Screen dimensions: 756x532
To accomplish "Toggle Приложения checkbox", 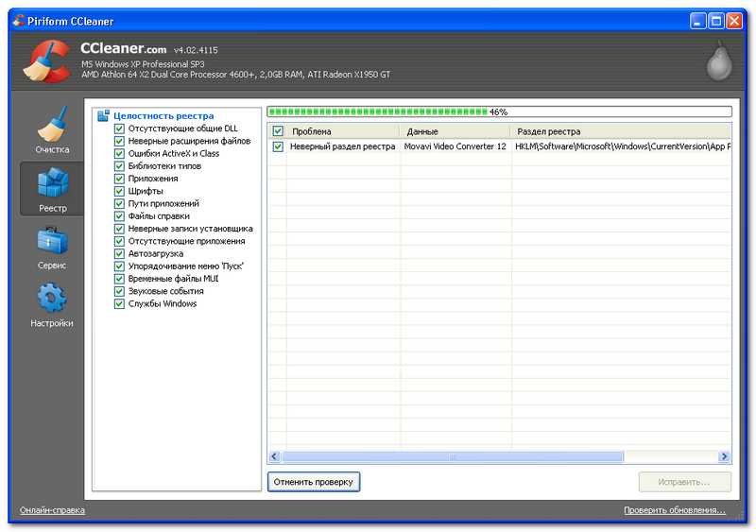I will 119,179.
